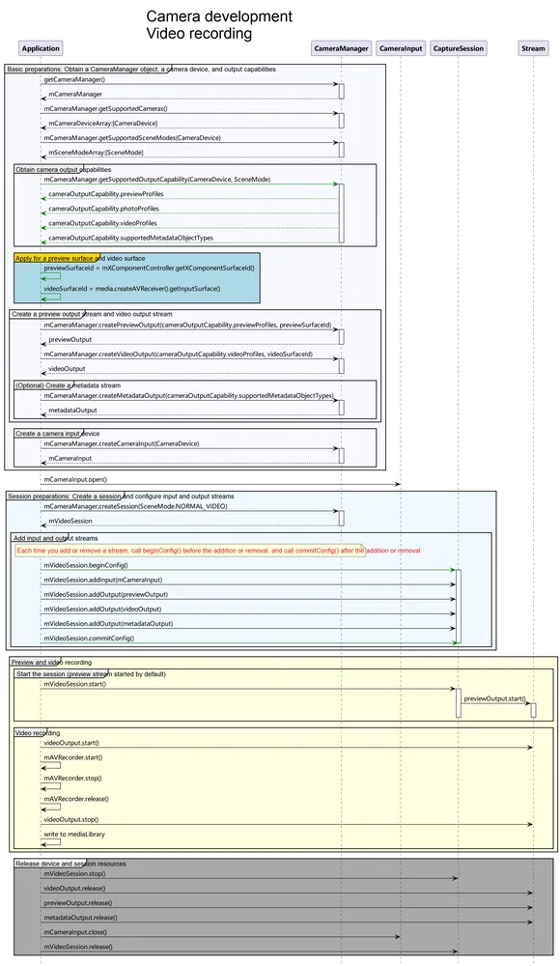Select the 'Camera development Video recording' title
Screen dimensions: 560x966
click(x=219, y=25)
